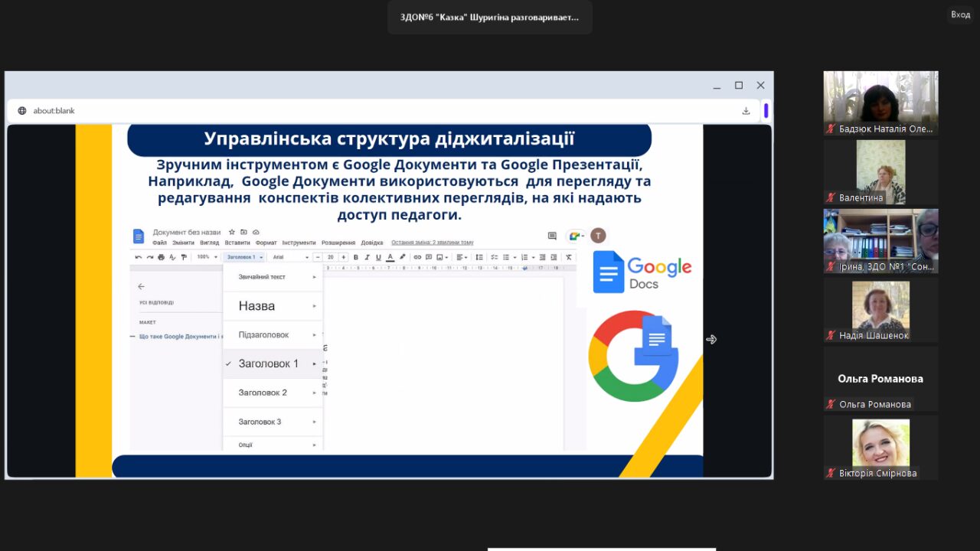Click the 'Остання зміна' edit history link
The width and height of the screenshot is (980, 551).
click(x=433, y=243)
